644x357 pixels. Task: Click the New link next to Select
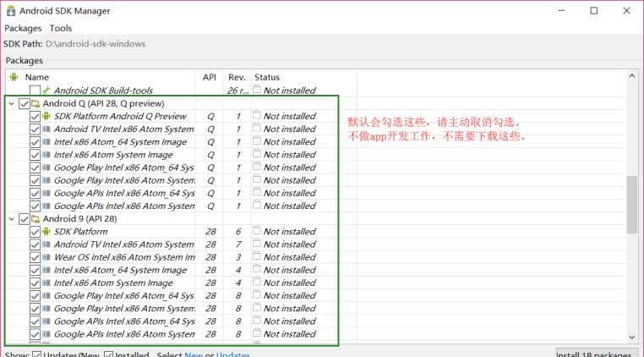tap(194, 354)
